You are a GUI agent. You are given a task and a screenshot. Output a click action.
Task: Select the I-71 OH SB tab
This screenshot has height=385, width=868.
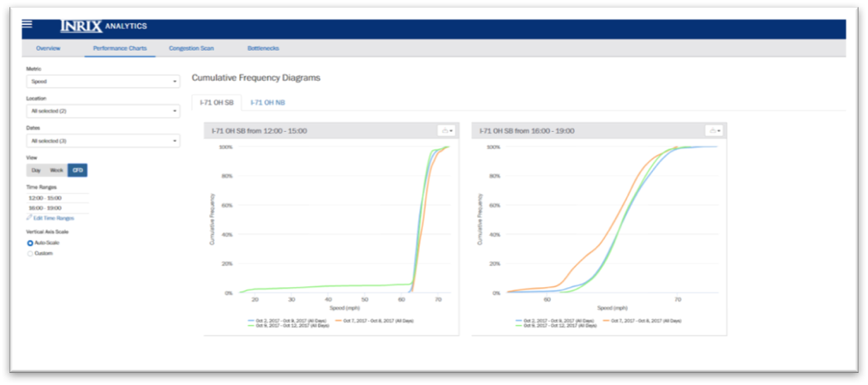coord(217,103)
